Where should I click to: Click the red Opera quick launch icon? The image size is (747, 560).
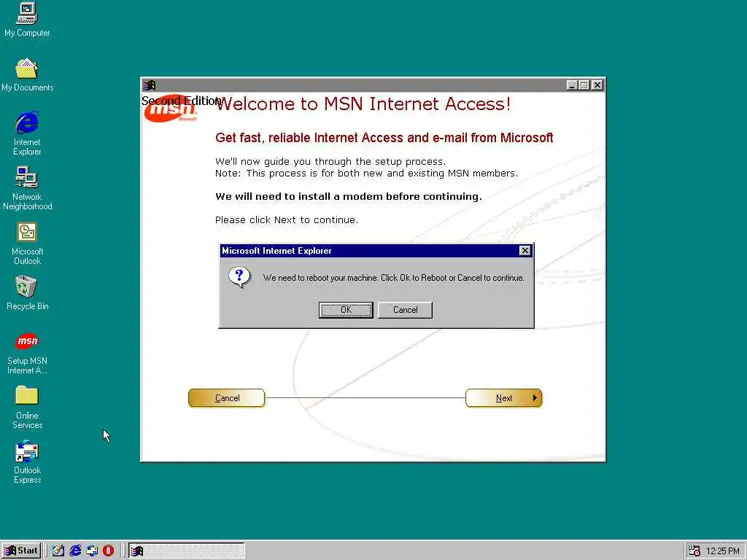click(x=108, y=551)
